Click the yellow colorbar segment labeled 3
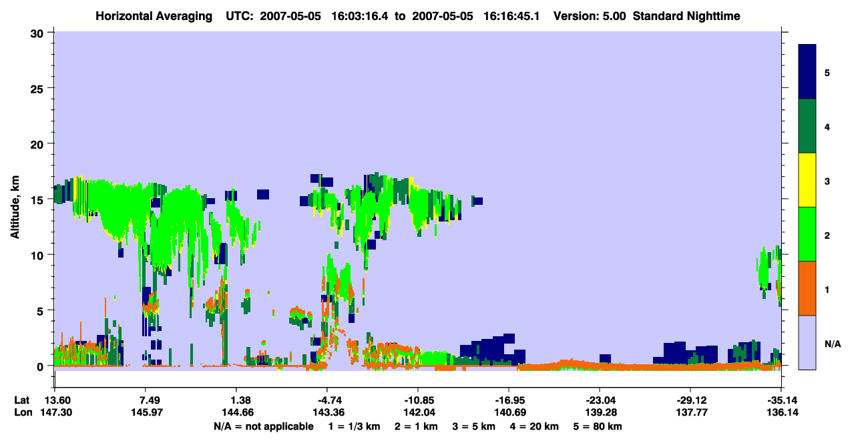 (807, 180)
